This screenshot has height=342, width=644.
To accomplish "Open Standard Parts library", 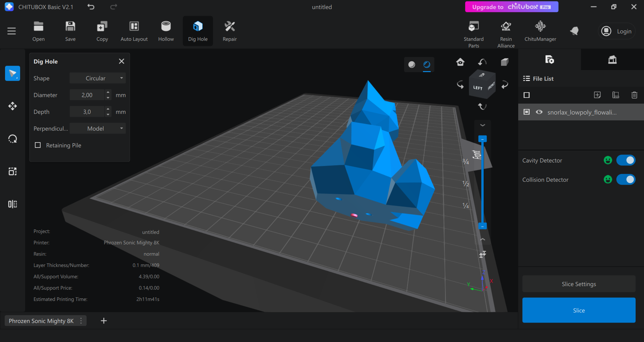I will pos(474,34).
